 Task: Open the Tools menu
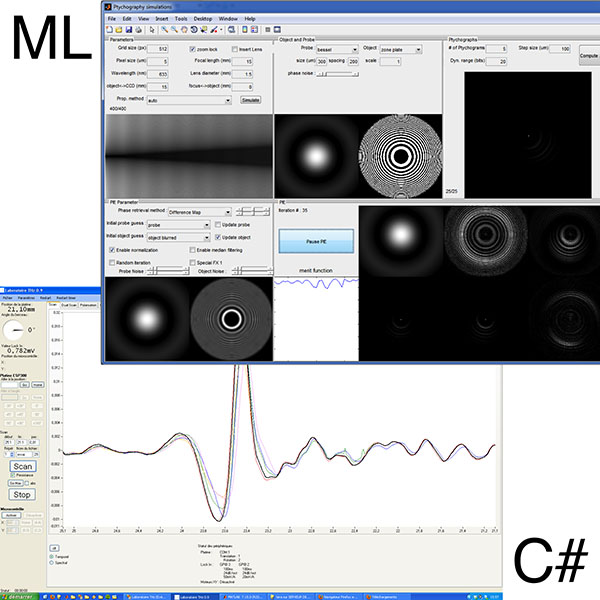pyautogui.click(x=181, y=18)
